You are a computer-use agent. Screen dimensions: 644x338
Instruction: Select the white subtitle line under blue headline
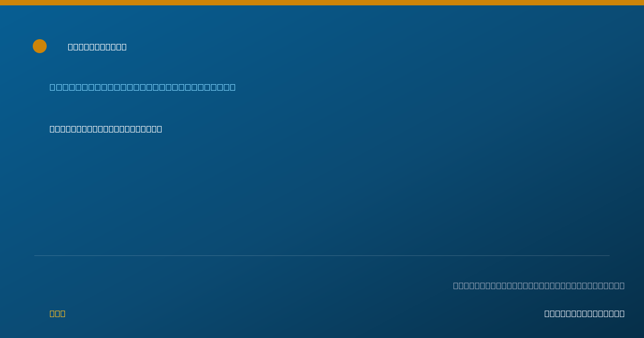pyautogui.click(x=106, y=129)
